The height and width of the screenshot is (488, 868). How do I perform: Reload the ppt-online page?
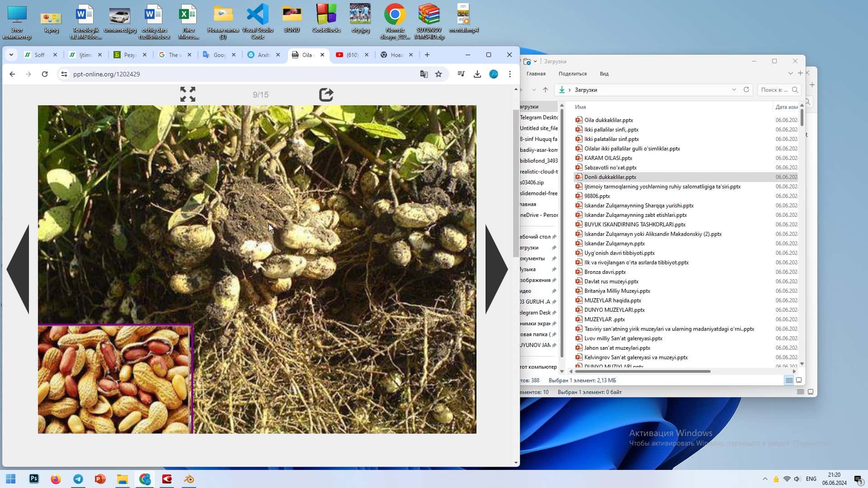coord(45,74)
